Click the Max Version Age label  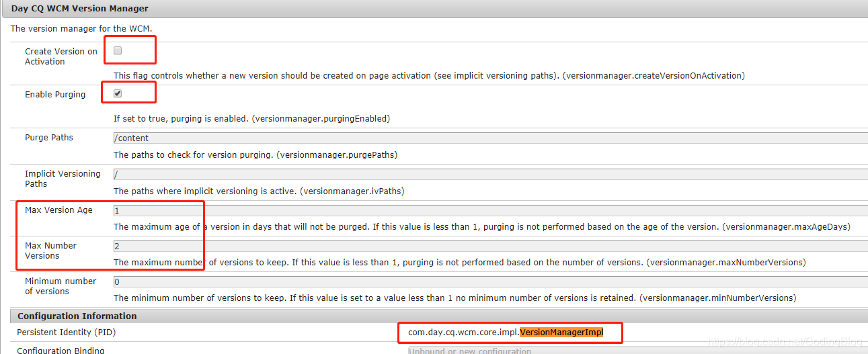click(58, 210)
